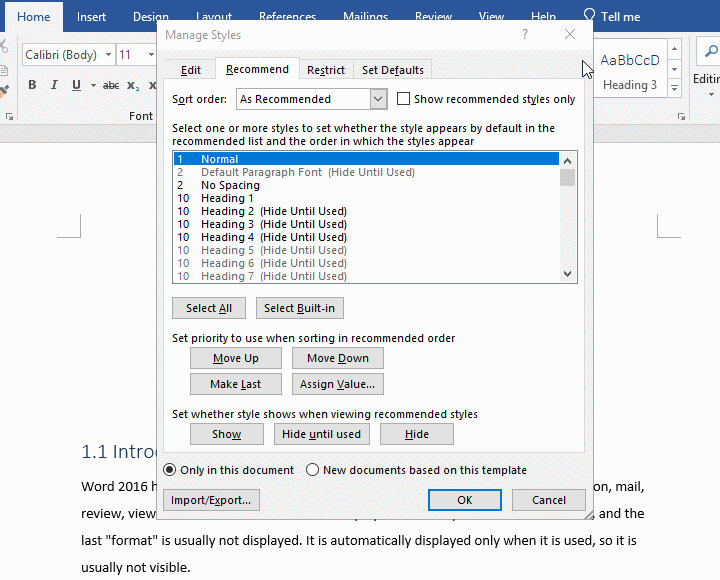The image size is (720, 580).
Task: Click the Select All button
Action: [209, 308]
